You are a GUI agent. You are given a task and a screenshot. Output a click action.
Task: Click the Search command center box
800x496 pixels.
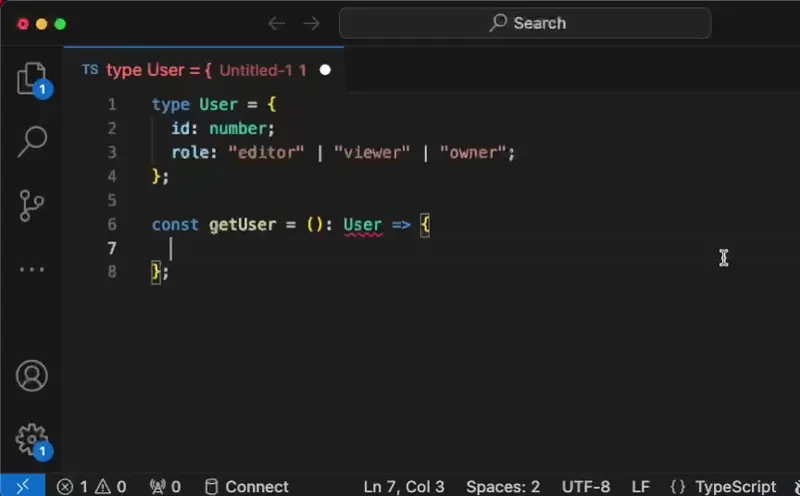pyautogui.click(x=525, y=23)
